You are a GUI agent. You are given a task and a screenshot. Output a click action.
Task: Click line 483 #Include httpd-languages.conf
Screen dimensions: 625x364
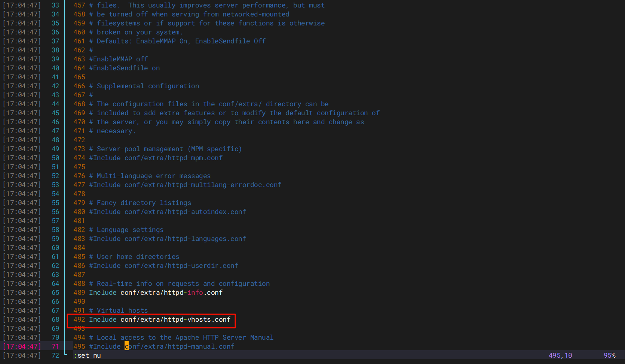168,239
